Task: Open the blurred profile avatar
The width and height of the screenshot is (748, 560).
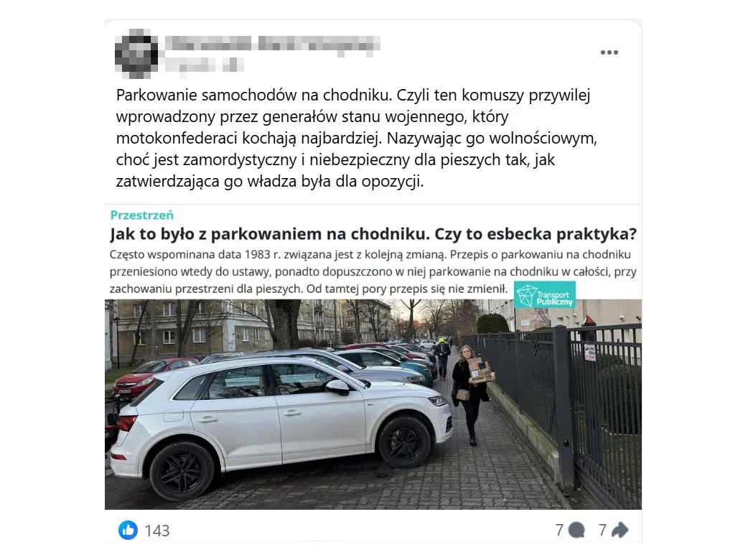Action: tap(136, 53)
